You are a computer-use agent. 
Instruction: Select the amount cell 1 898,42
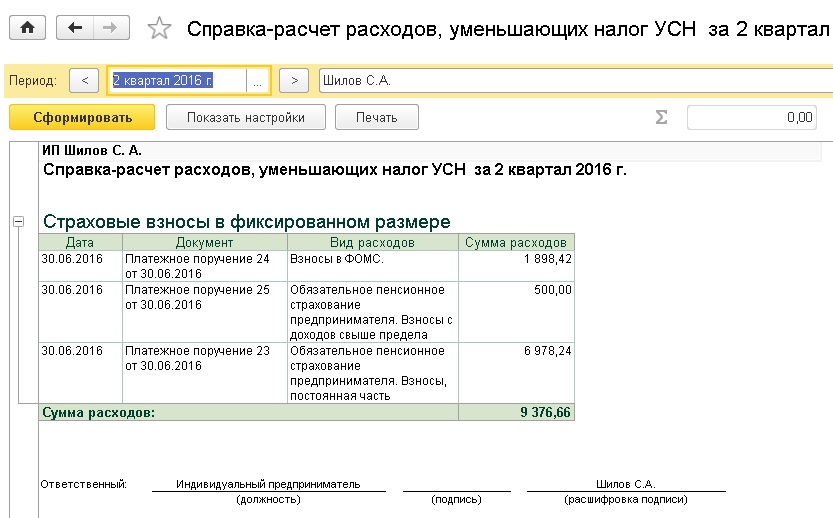click(516, 266)
